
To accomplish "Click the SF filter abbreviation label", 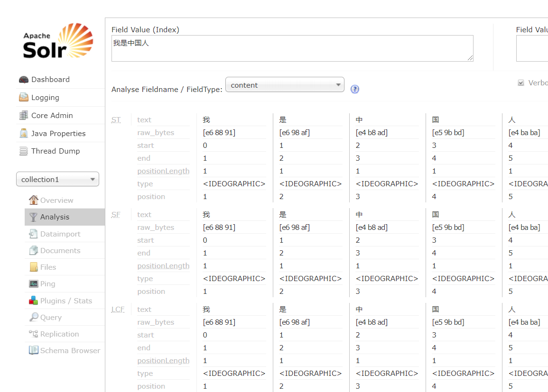I will click(116, 215).
